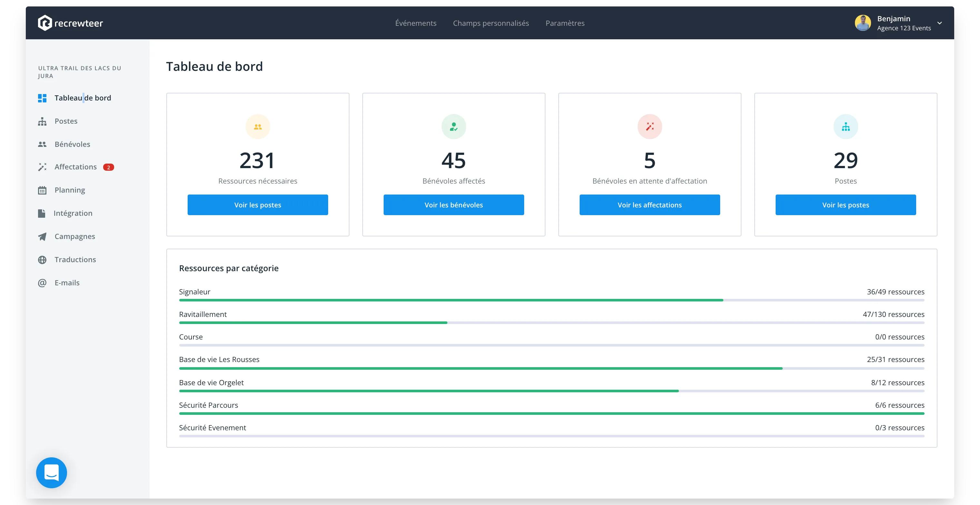Click the red 2 badge on Affectations
The width and height of the screenshot is (980, 505).
[x=108, y=167]
